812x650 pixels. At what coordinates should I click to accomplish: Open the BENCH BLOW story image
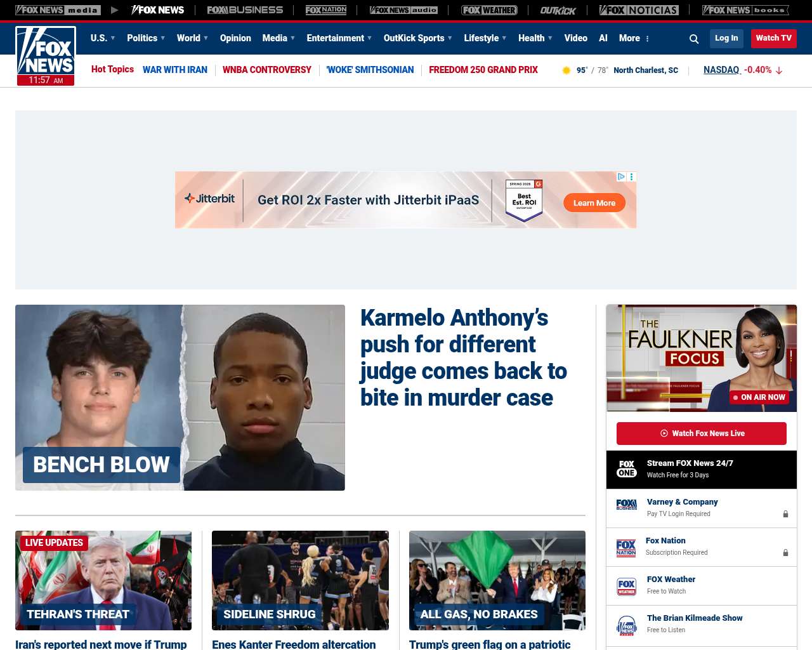[180, 397]
